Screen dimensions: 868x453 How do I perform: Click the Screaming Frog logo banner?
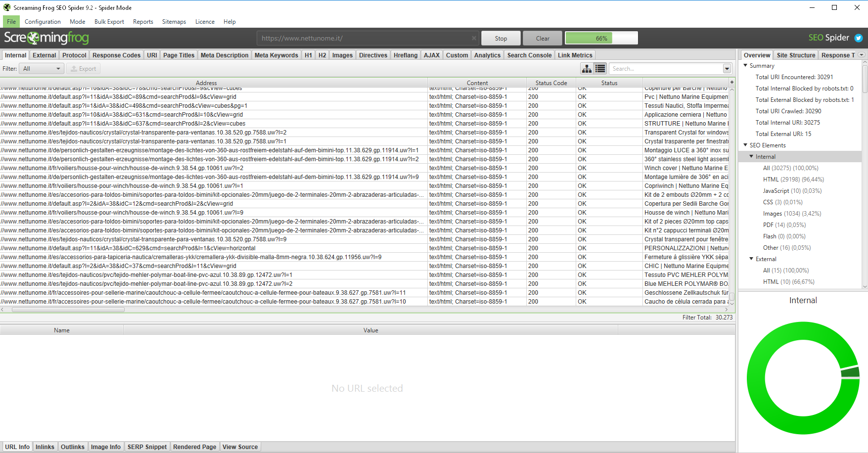click(46, 38)
